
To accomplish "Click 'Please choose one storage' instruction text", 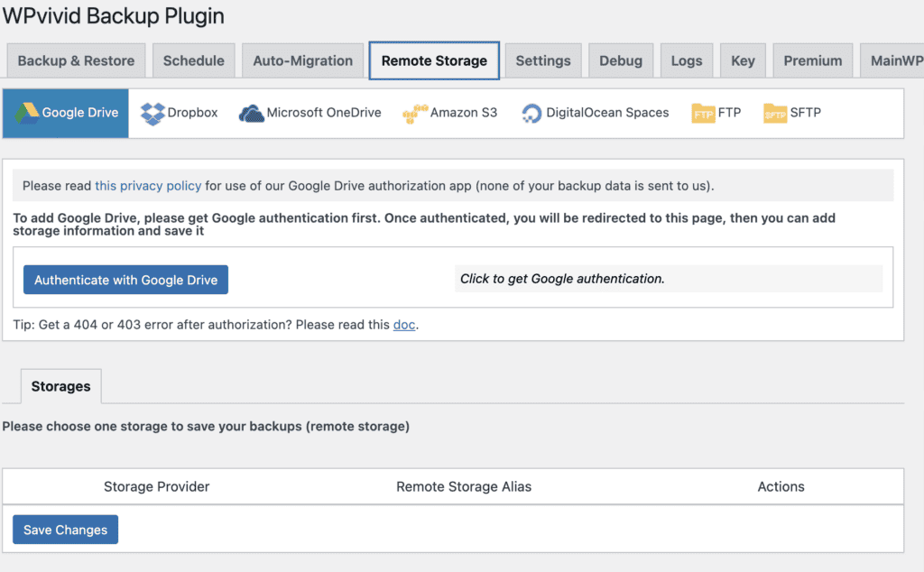I will tap(206, 426).
